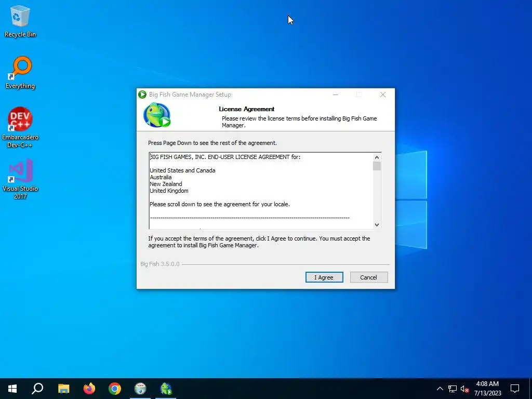Launch Google Chrome from the taskbar

pyautogui.click(x=115, y=389)
